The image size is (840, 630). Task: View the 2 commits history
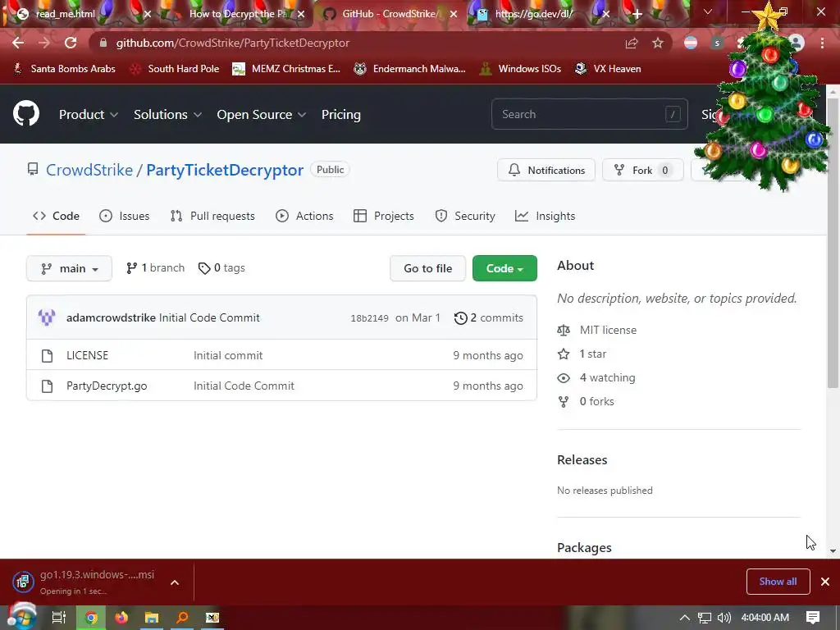point(489,317)
